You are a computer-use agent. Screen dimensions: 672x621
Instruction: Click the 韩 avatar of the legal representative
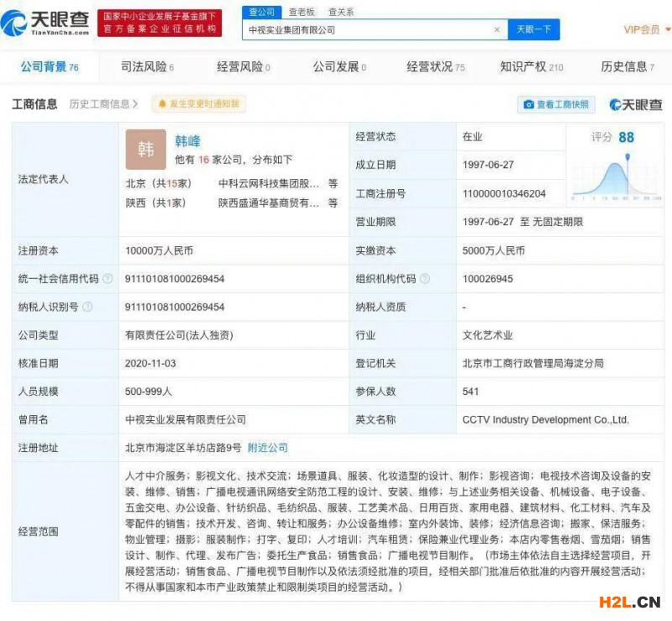[x=145, y=150]
